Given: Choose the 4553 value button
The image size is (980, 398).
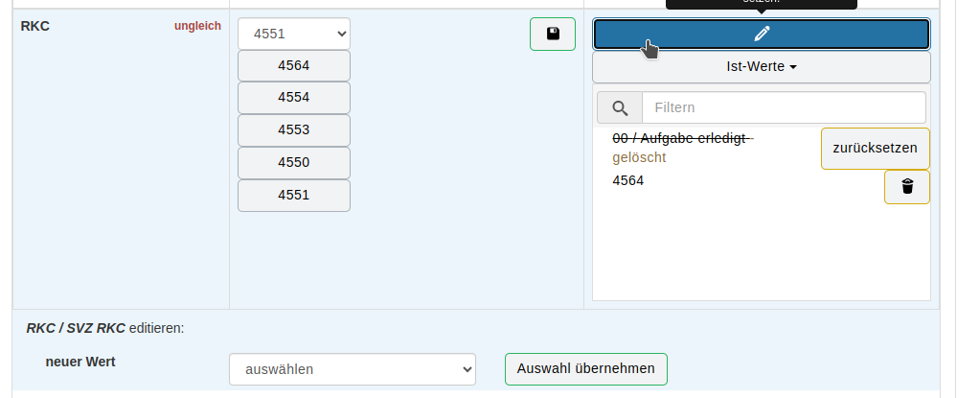Looking at the screenshot, I should [294, 130].
